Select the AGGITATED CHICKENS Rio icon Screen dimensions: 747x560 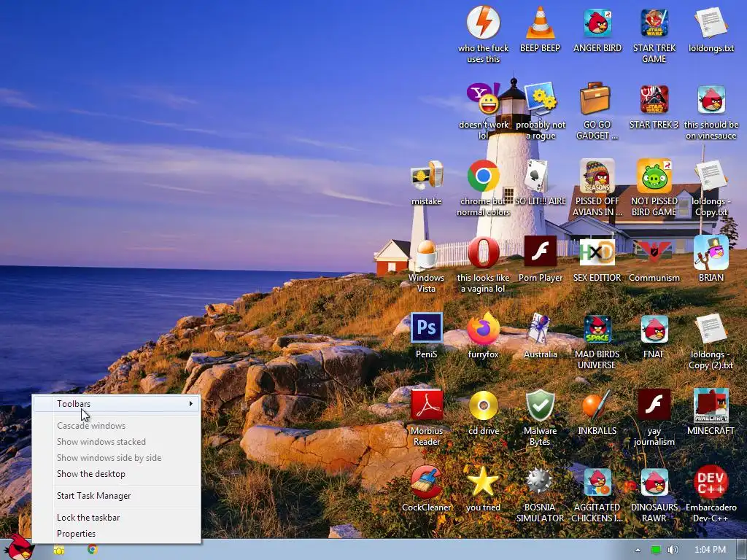(x=597, y=483)
